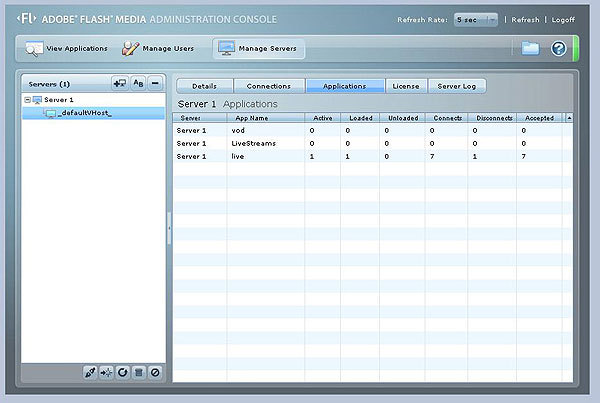Click the Accepted value 7 for live
The height and width of the screenshot is (403, 600).
point(523,157)
